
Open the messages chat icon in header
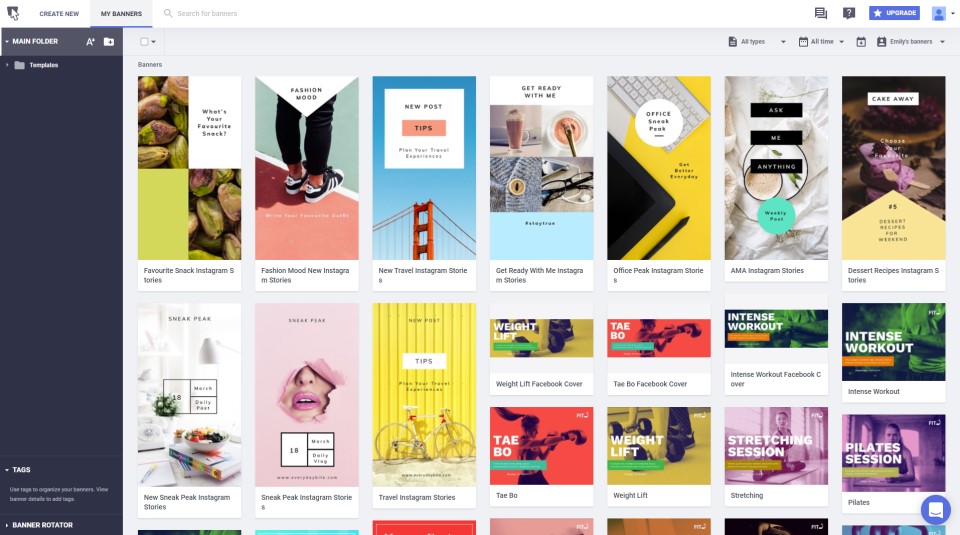tap(821, 13)
